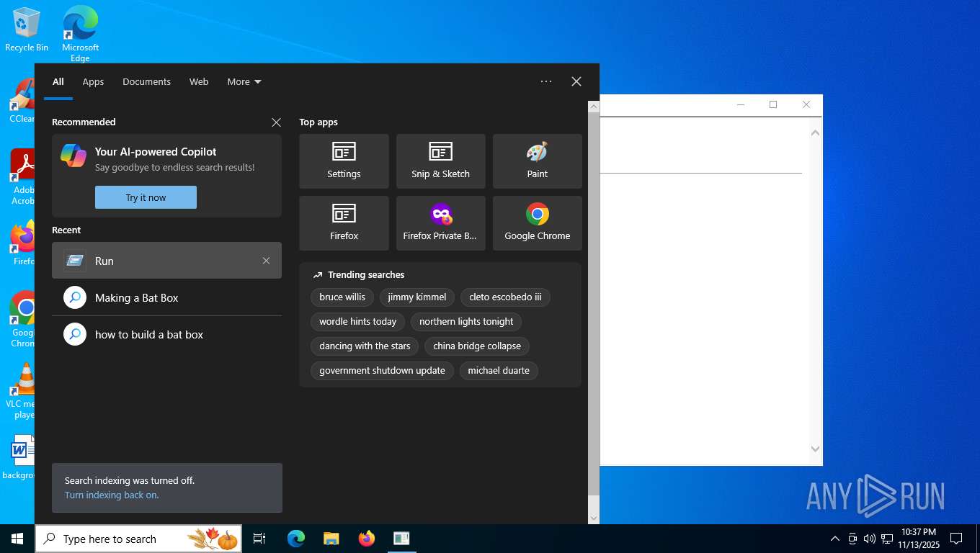Viewport: 980px width, 553px height.
Task: Open File Explorer from the taskbar
Action: pos(331,539)
